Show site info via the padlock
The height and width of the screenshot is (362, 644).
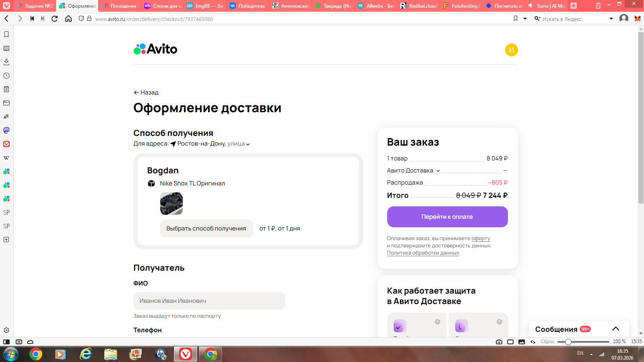(89, 19)
